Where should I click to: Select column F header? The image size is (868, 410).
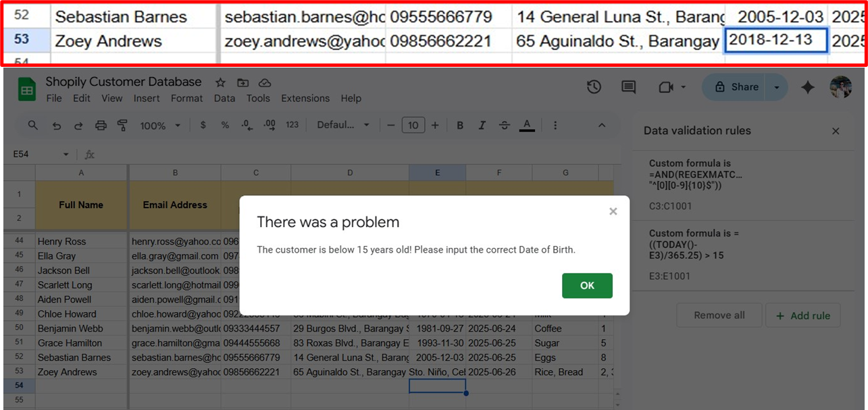click(499, 173)
